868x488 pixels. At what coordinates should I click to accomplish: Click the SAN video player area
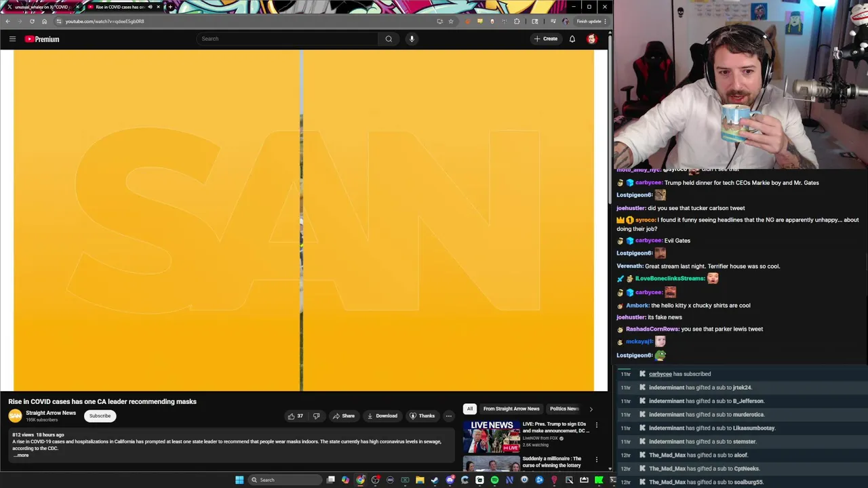(x=303, y=220)
